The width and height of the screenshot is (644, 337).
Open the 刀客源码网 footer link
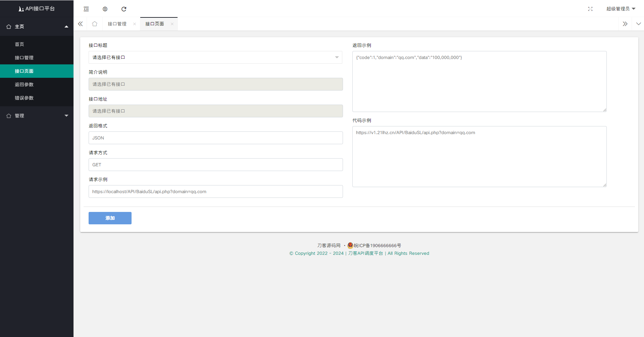coord(329,245)
